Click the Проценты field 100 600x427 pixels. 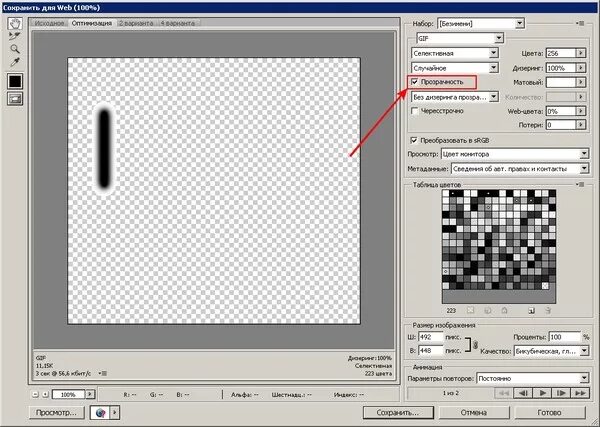[x=565, y=337]
